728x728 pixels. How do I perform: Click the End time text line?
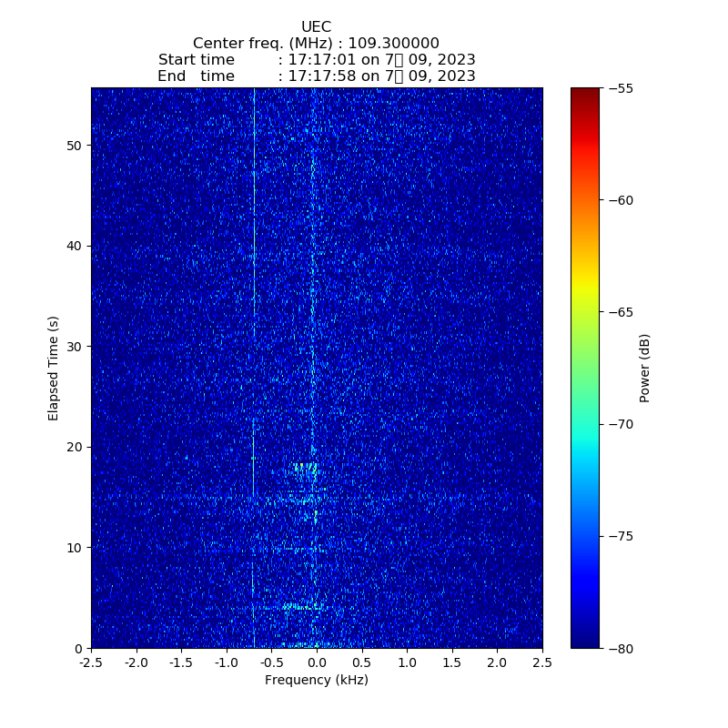316,76
